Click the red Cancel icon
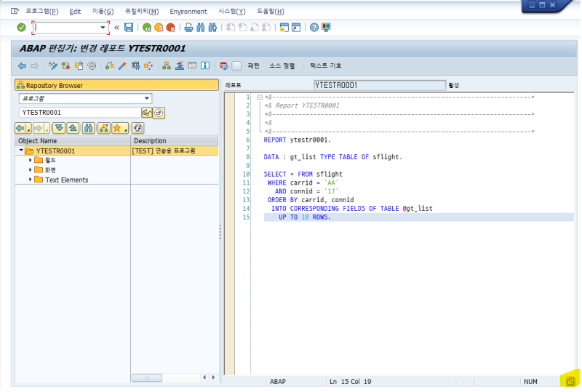 (171, 28)
